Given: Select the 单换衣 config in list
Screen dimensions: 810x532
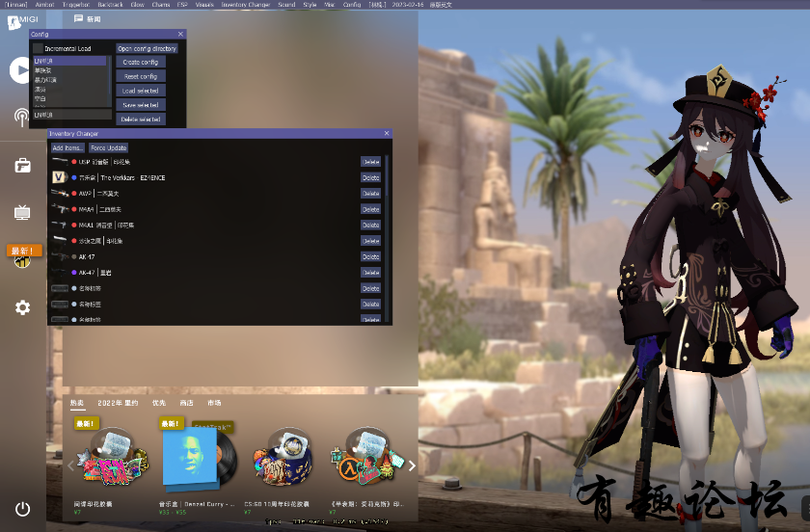Looking at the screenshot, I should click(69, 70).
